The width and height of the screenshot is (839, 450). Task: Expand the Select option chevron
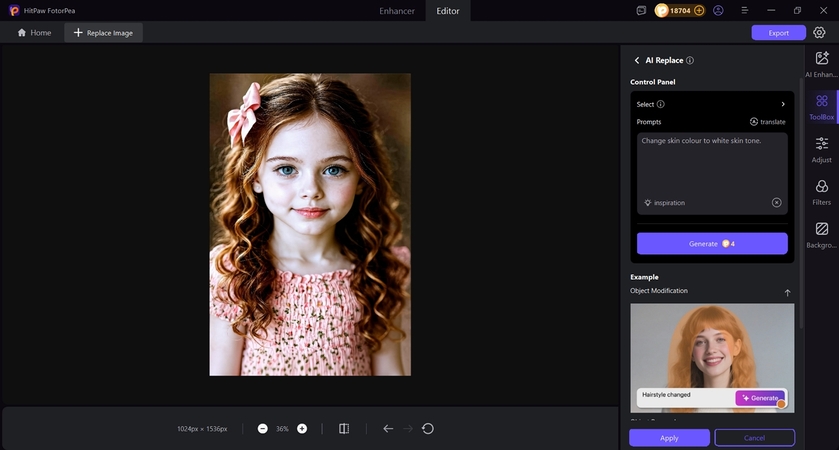(783, 104)
